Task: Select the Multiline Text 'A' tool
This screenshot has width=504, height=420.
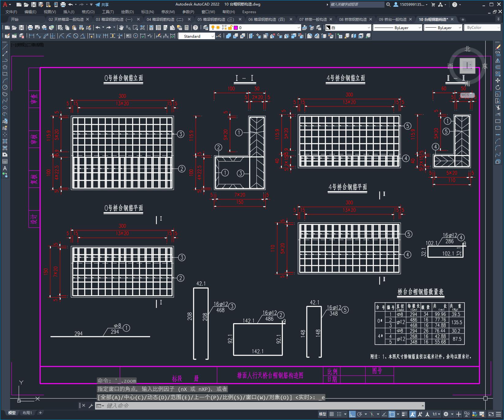Action: tap(5, 168)
